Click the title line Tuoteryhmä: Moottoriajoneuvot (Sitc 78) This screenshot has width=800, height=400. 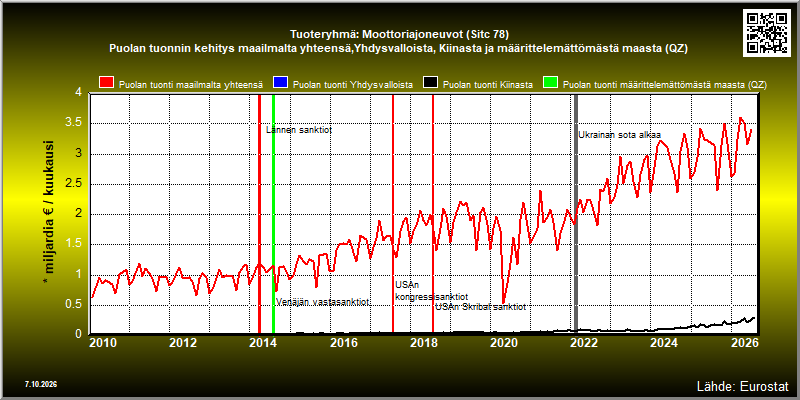pyautogui.click(x=399, y=35)
